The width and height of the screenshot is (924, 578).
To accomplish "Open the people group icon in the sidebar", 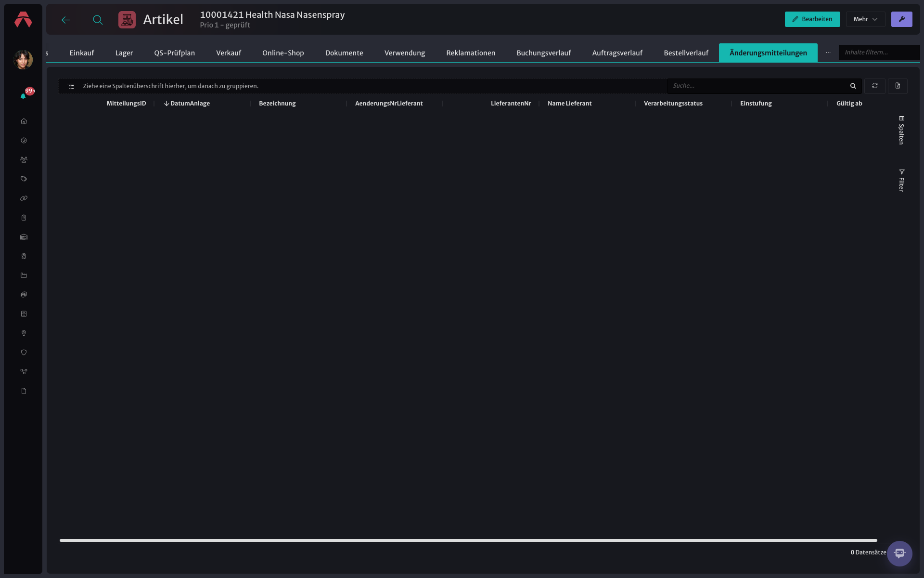I will coord(24,160).
